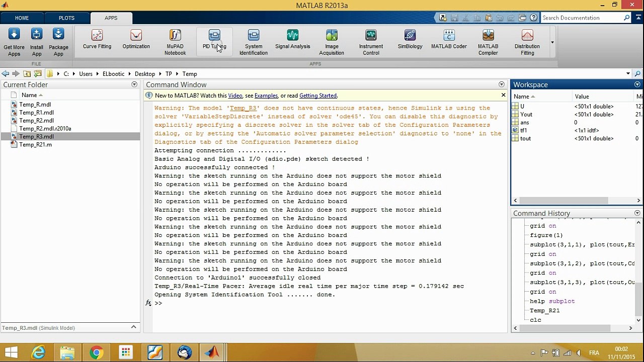Open the Examples link in the banner
This screenshot has height=362, width=644.
pyautogui.click(x=266, y=96)
